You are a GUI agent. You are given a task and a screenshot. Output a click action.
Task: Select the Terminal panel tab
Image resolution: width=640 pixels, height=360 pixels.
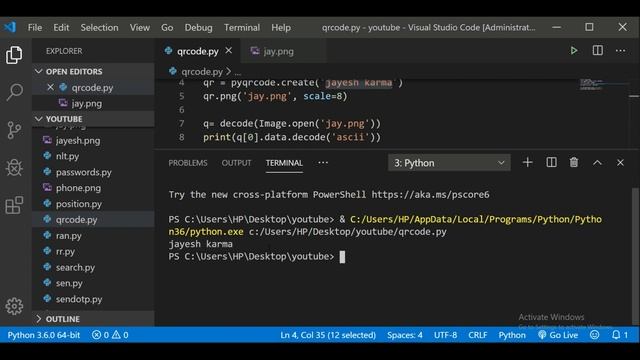coord(284,163)
